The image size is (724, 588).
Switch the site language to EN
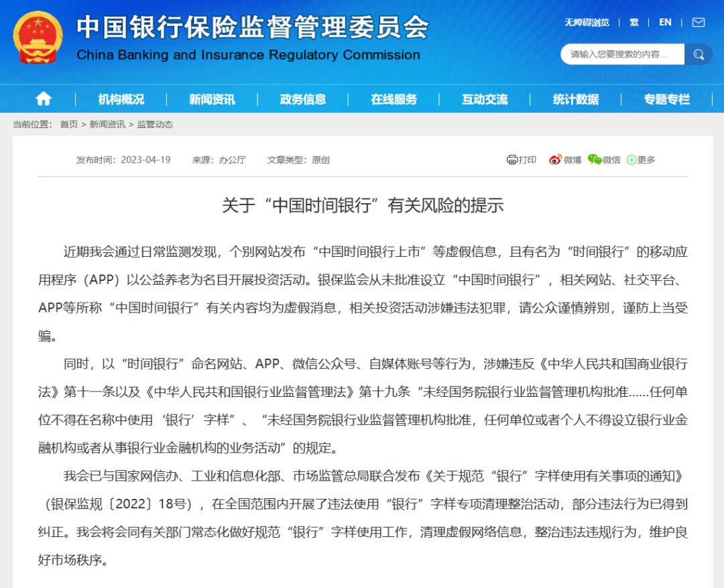[x=665, y=22]
